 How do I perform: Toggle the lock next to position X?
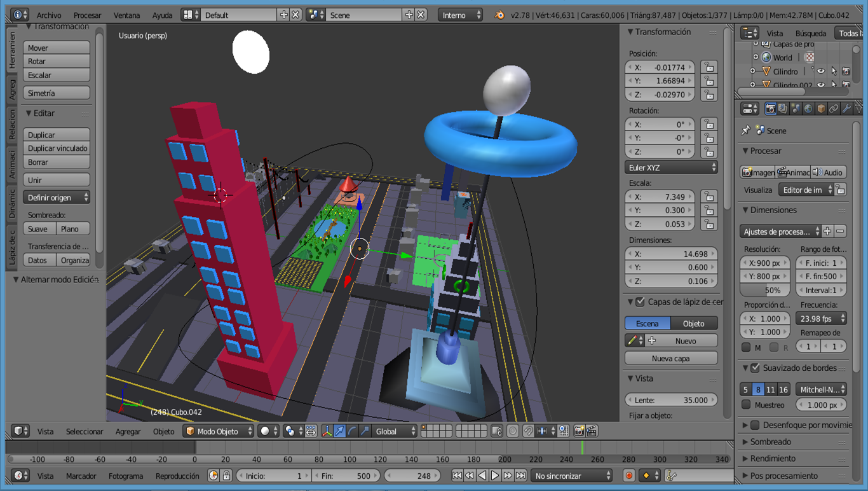pyautogui.click(x=709, y=67)
